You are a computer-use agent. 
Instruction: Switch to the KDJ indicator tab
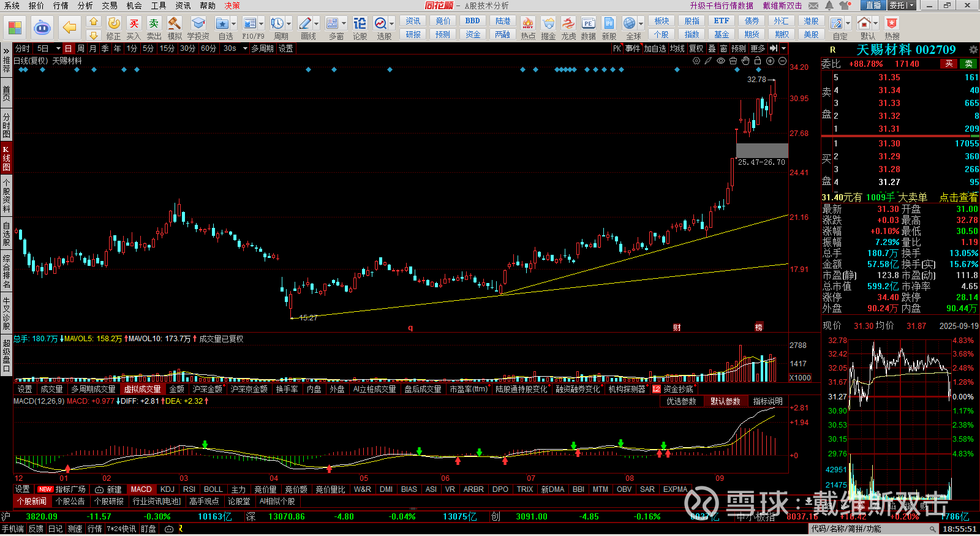coord(167,489)
